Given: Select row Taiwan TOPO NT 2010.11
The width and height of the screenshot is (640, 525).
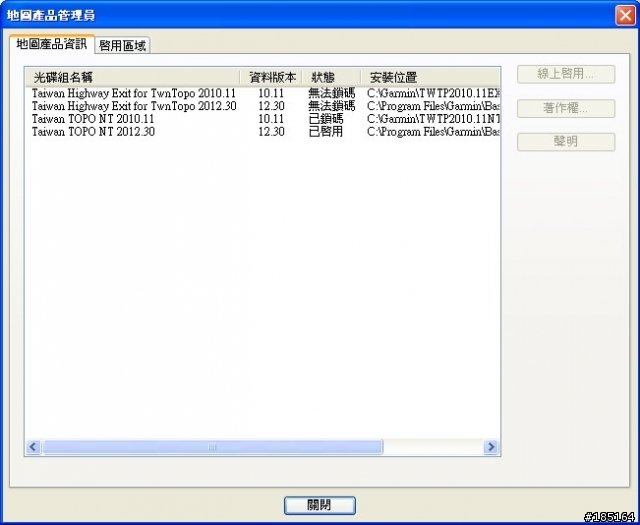Looking at the screenshot, I should pos(263,119).
